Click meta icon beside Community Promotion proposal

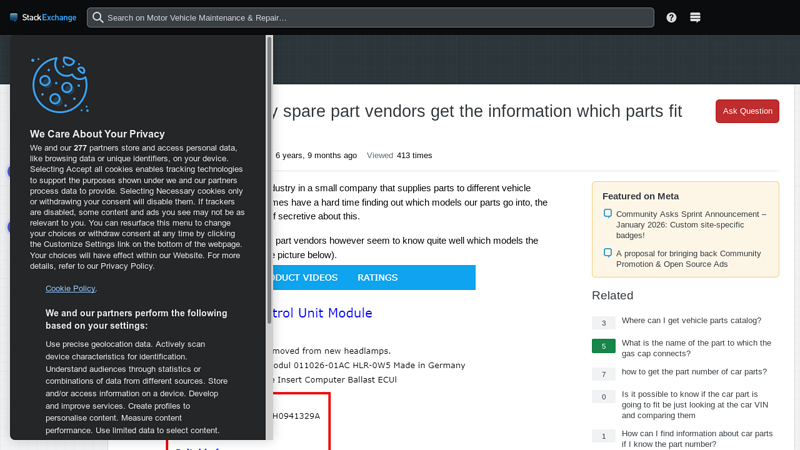pyautogui.click(x=607, y=254)
